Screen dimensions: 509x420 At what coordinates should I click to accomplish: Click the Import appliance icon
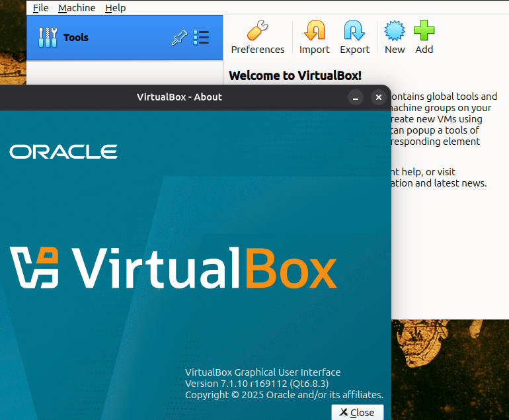pyautogui.click(x=314, y=37)
